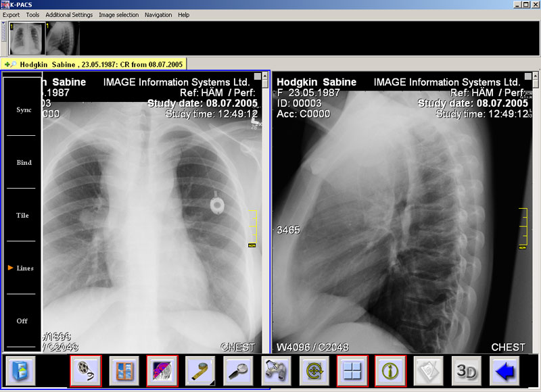541x392 pixels.
Task: Select the Hodgkin Sabine study tab
Action: (x=94, y=64)
